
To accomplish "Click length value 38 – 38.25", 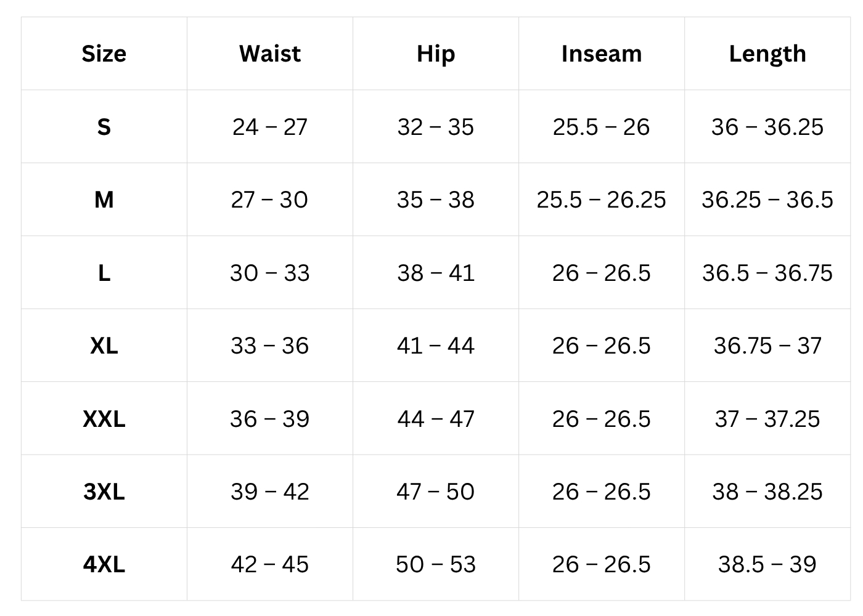I will (767, 492).
